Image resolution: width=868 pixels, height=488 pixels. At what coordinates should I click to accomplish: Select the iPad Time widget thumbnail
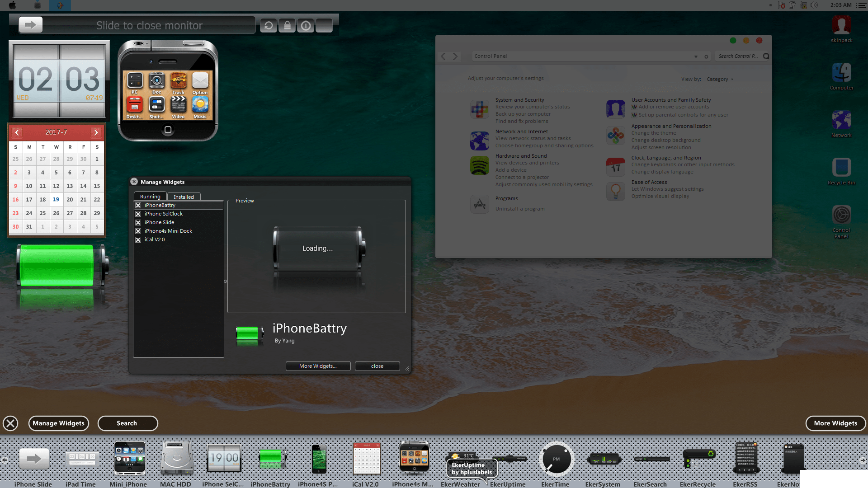tap(81, 459)
